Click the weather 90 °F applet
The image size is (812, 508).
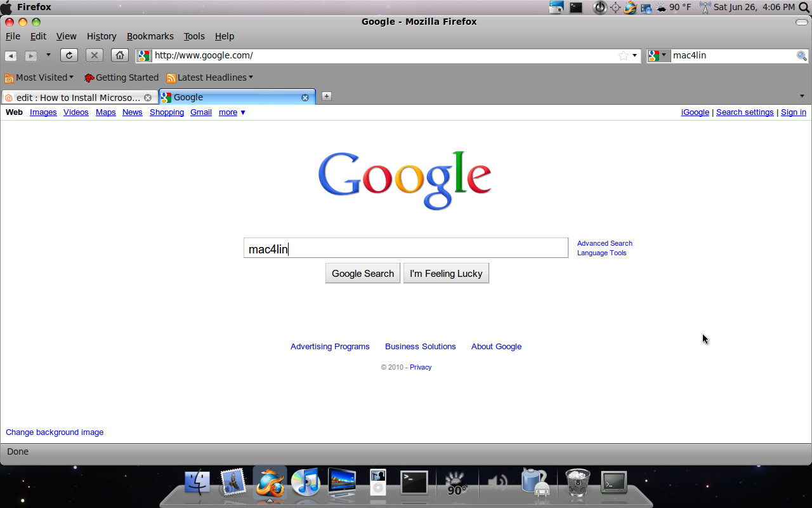pos(673,8)
